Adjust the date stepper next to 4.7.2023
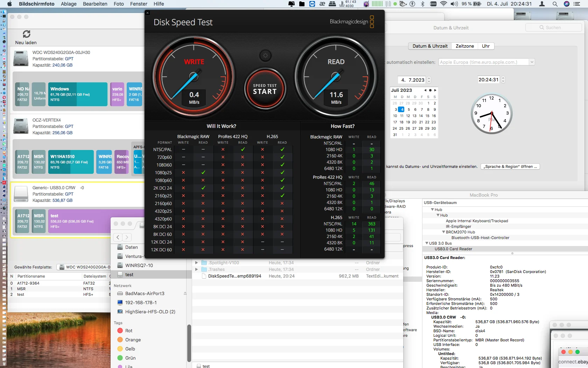Viewport: 588px width, 368px height. pyautogui.click(x=429, y=80)
